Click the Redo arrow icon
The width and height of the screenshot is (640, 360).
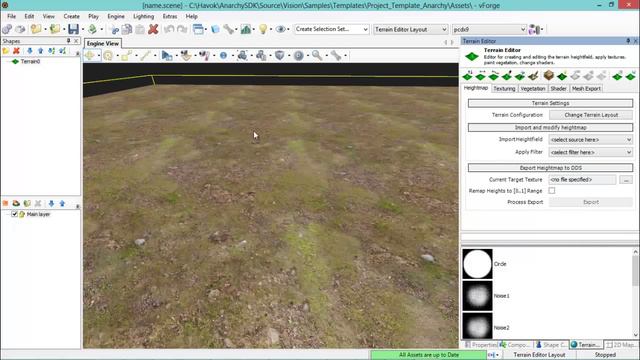point(182,29)
